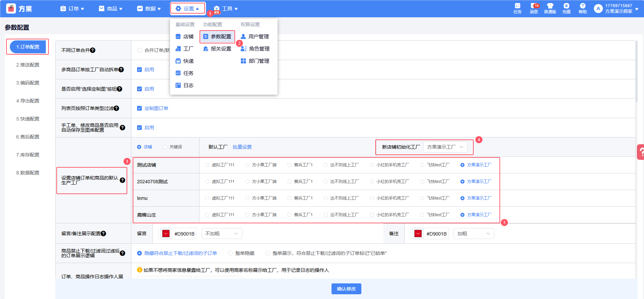Select 报关设置 from settings menu
The image size is (644, 299).
click(x=217, y=49)
